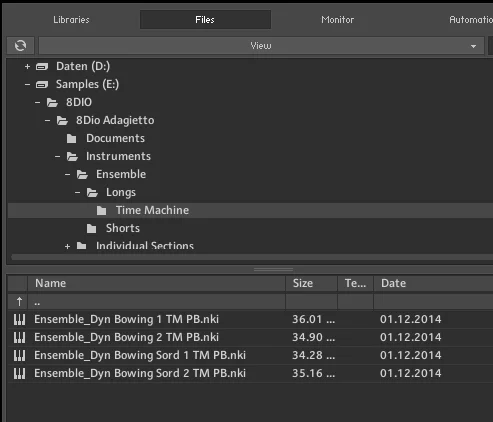This screenshot has height=422, width=493.
Task: Click the Shorts folder icon
Action: pos(91,229)
